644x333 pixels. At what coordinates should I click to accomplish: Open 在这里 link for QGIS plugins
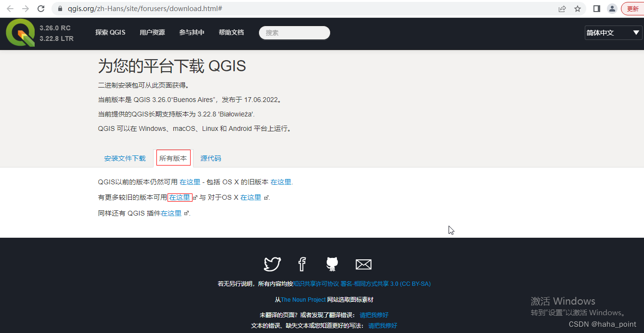(x=171, y=213)
